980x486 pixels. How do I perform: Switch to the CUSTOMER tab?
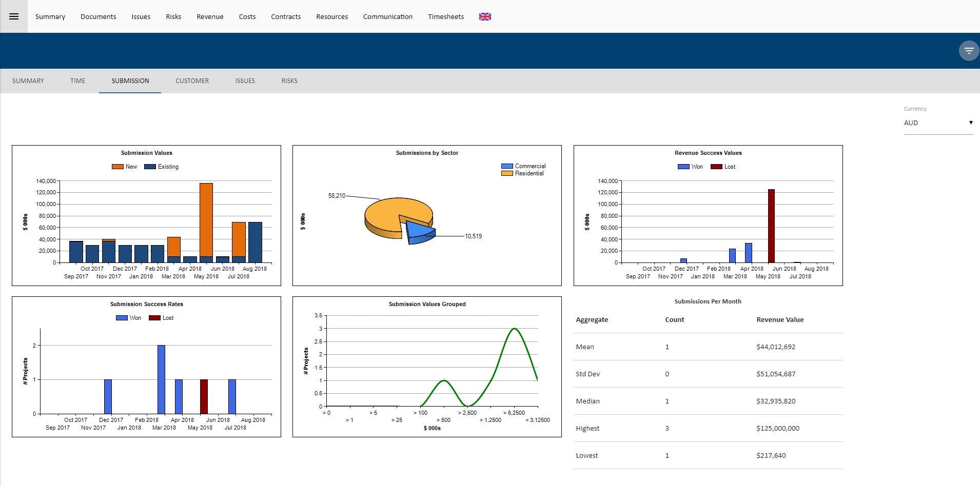click(192, 80)
